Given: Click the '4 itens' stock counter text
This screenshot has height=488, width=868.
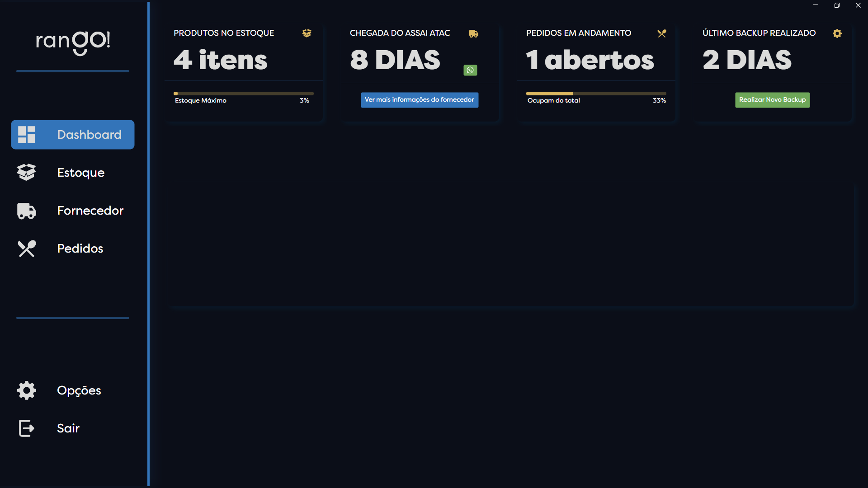Looking at the screenshot, I should (x=220, y=59).
